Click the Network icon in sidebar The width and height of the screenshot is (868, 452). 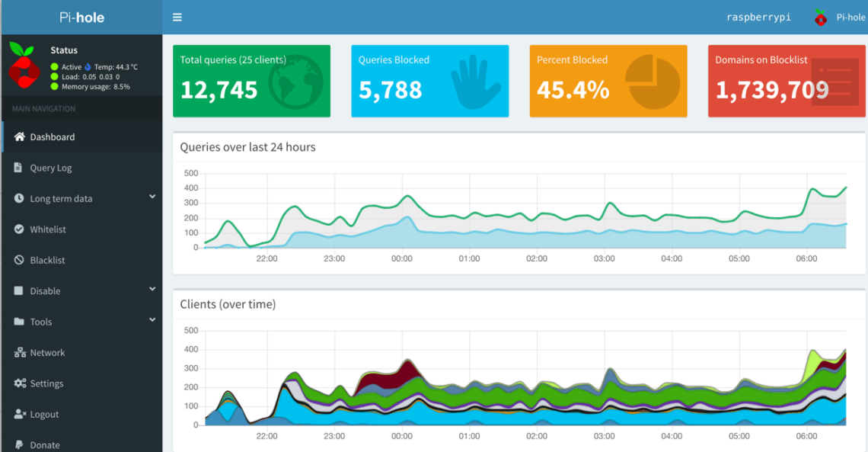click(20, 353)
